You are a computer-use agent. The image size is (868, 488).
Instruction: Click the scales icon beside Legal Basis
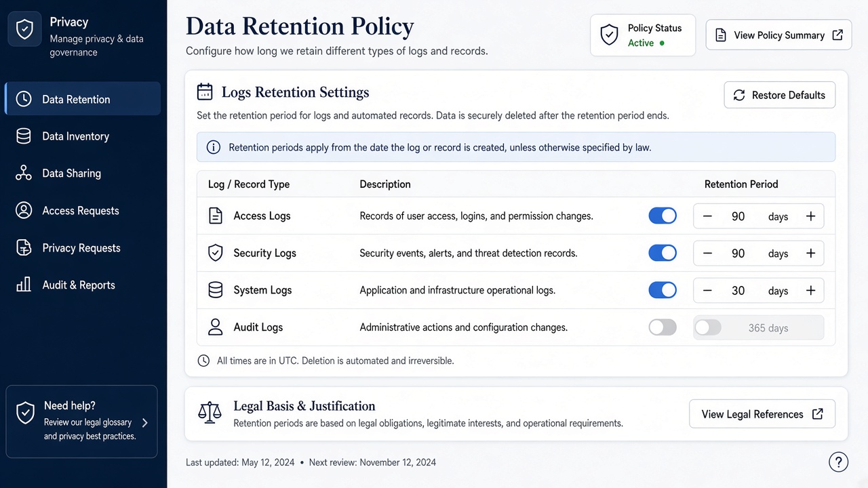click(x=210, y=411)
